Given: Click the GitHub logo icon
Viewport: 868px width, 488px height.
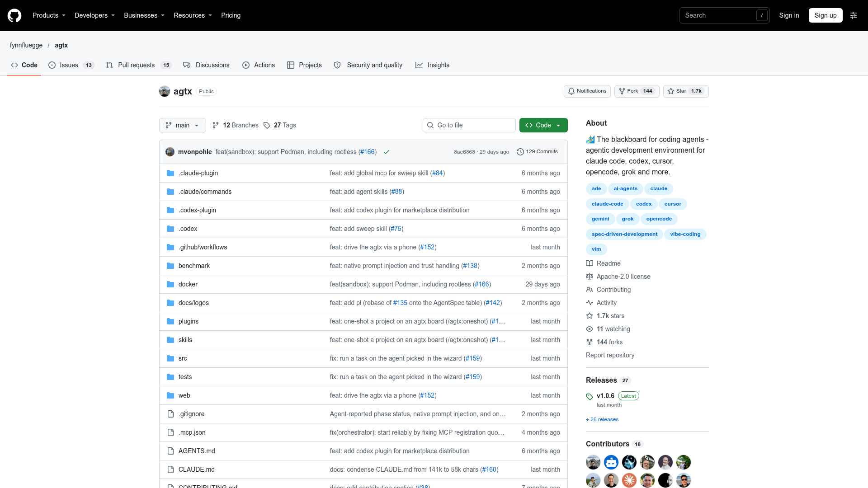Looking at the screenshot, I should coord(14,15).
